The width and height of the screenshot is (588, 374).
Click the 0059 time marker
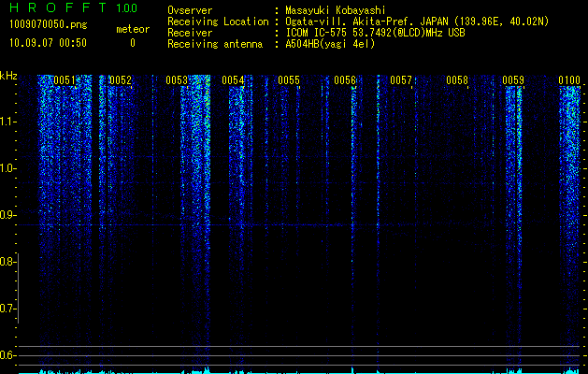(x=513, y=80)
